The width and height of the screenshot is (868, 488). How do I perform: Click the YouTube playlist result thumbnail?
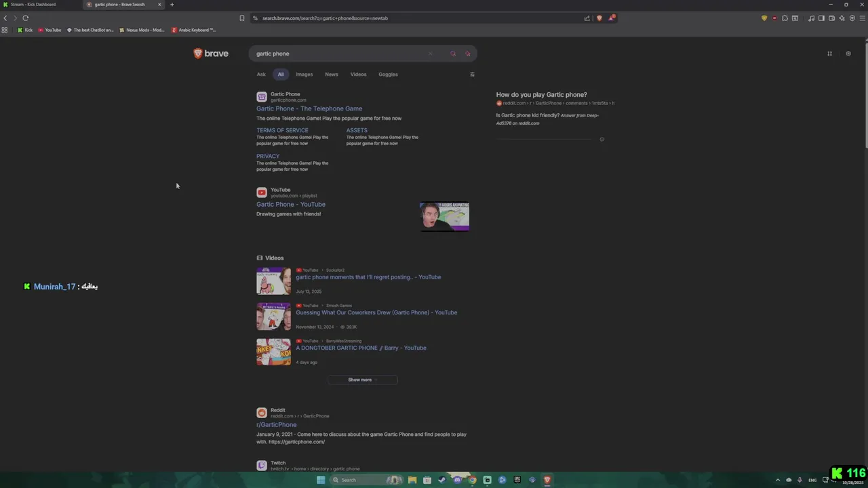point(444,216)
